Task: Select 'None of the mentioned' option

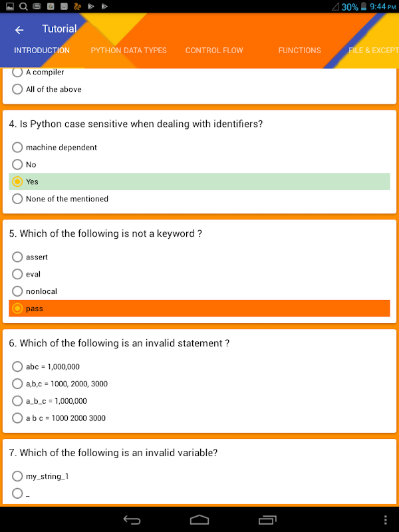Action: click(199, 198)
